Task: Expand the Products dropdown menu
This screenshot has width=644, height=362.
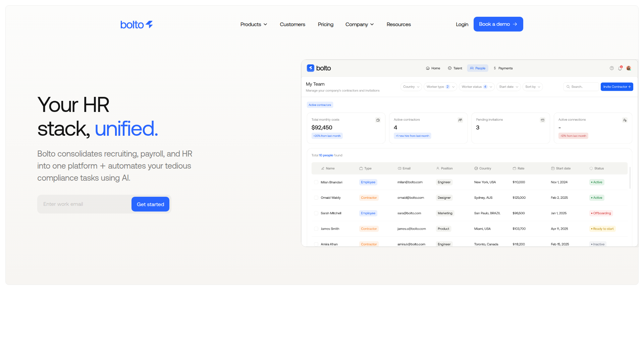Action: pos(254,24)
